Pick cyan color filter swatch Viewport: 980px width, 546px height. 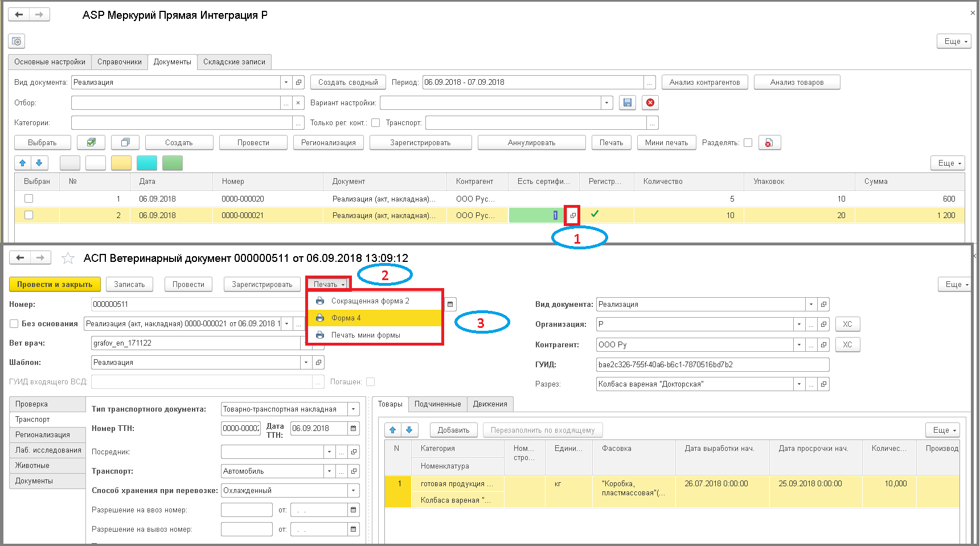pyautogui.click(x=147, y=163)
